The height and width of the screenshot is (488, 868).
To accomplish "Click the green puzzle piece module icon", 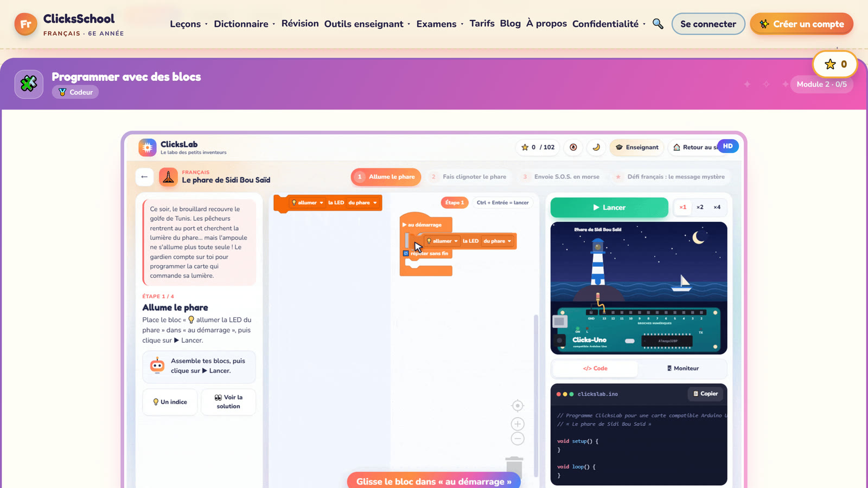I will tap(29, 84).
